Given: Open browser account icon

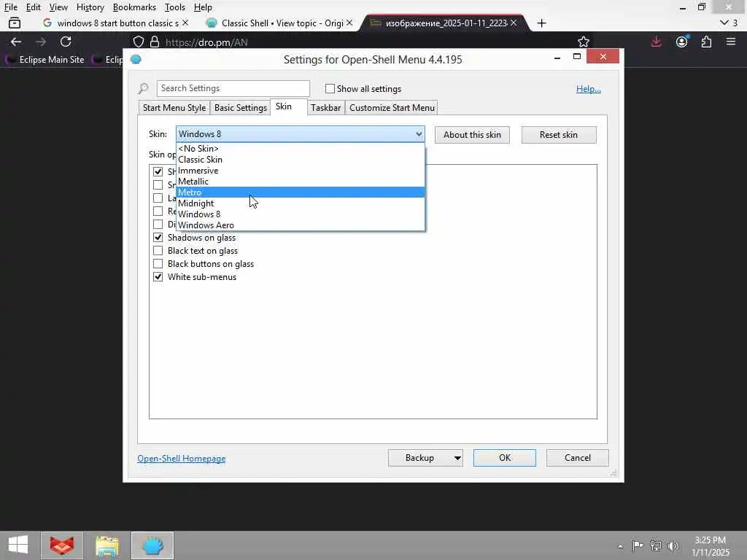Looking at the screenshot, I should (682, 42).
